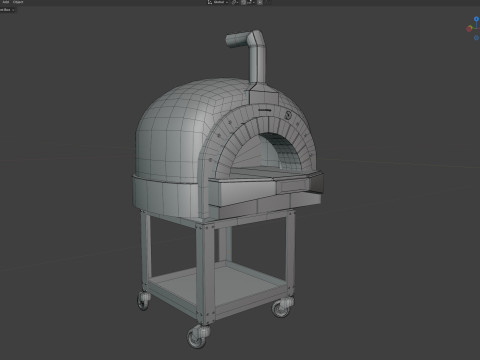Select the right rear caster wheel
Viewport: 480px width, 360px height.
pyautogui.click(x=282, y=307)
